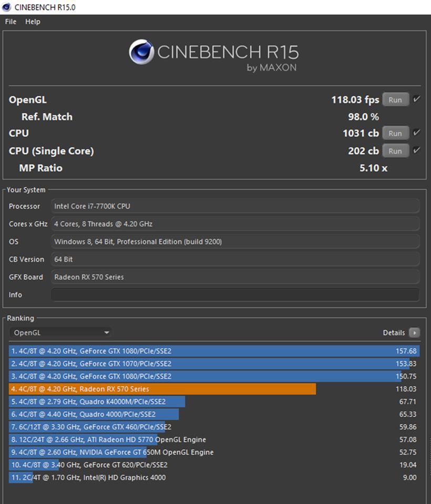Click the empty Info input field
This screenshot has height=504, width=431.
tap(235, 295)
